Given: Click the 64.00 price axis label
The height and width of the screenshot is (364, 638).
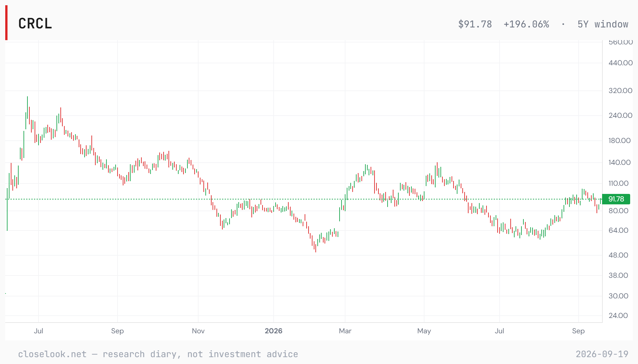Looking at the screenshot, I should click(618, 230).
